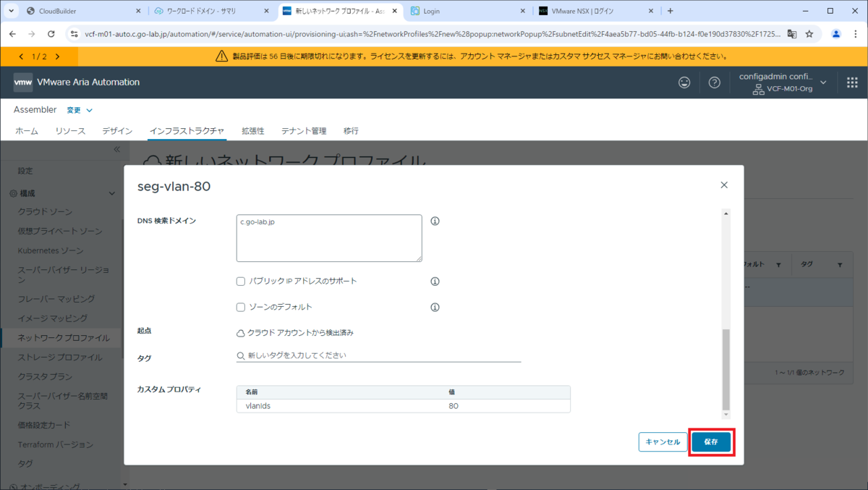The height and width of the screenshot is (490, 868).
Task: Switch to the ワークロード ドメイン browser tab
Action: coord(212,11)
